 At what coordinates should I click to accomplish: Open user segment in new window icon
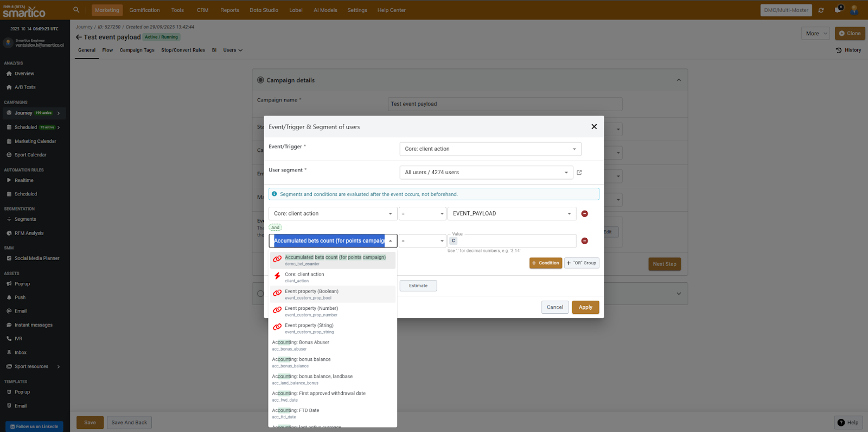579,173
